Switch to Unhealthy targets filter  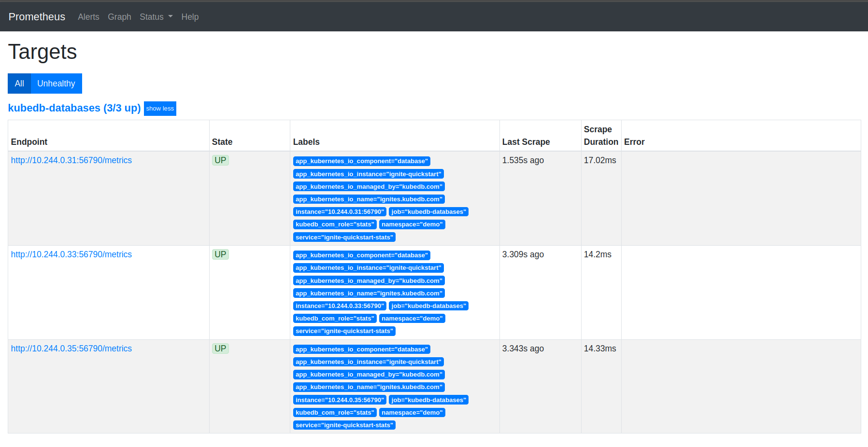coord(56,84)
